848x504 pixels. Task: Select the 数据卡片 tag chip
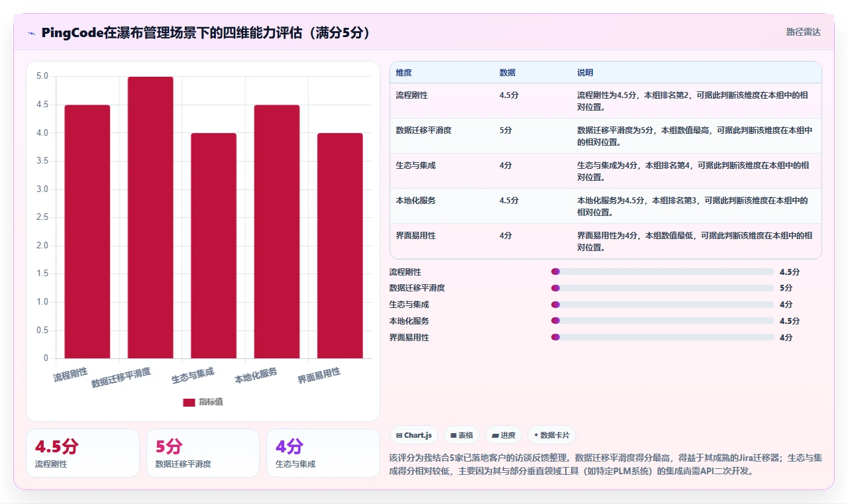[552, 435]
